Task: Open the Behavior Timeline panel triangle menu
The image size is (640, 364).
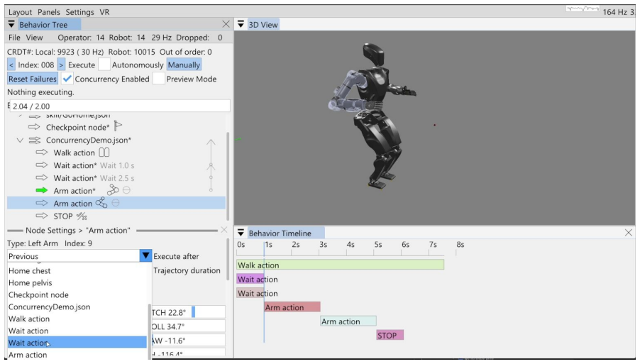Action: click(x=241, y=233)
